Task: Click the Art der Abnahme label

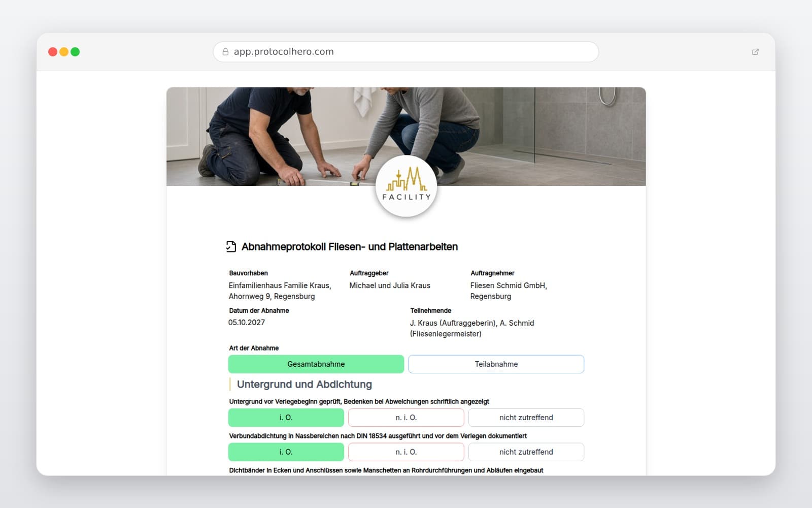Action: tap(254, 348)
